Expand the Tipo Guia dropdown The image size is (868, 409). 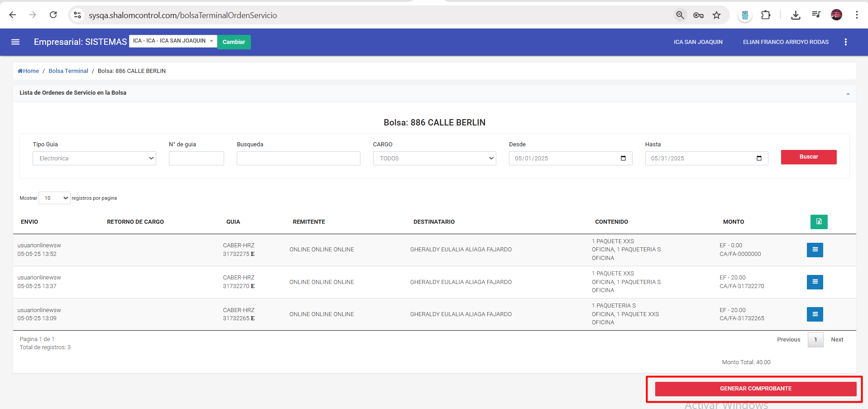(x=94, y=159)
